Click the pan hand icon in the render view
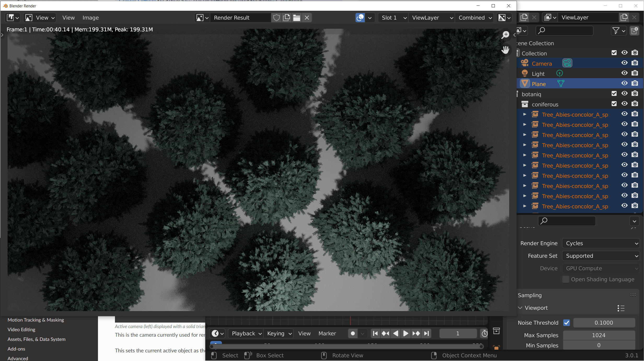 pos(505,50)
